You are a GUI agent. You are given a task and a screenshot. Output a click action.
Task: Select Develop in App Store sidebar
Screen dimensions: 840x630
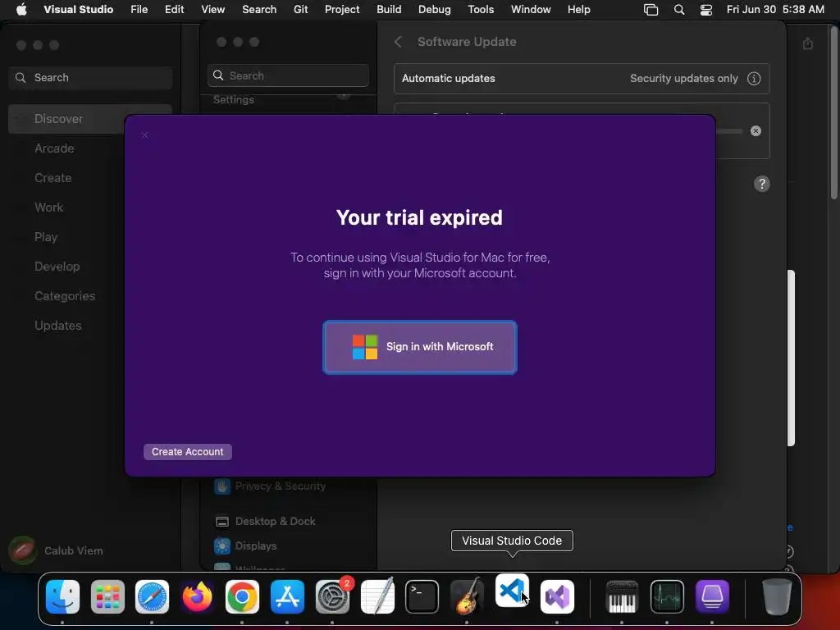pyautogui.click(x=57, y=267)
